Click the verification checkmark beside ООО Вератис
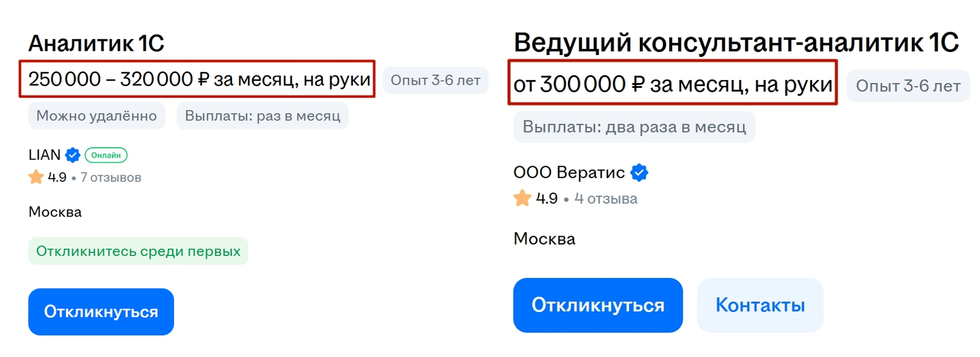Screen dimensions: 980x357 tap(639, 172)
